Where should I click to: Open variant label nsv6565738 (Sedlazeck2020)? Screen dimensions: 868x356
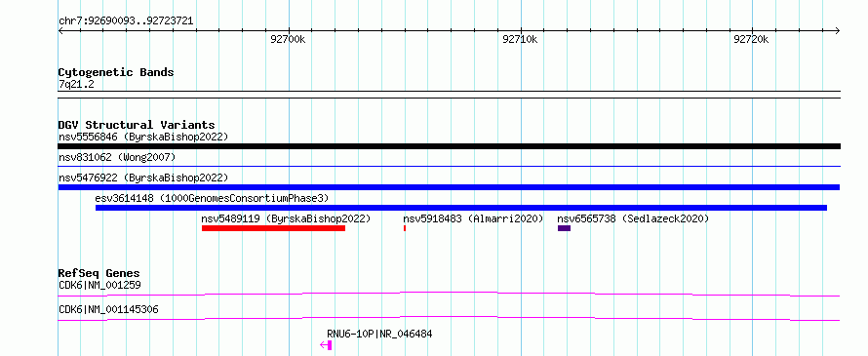point(633,218)
